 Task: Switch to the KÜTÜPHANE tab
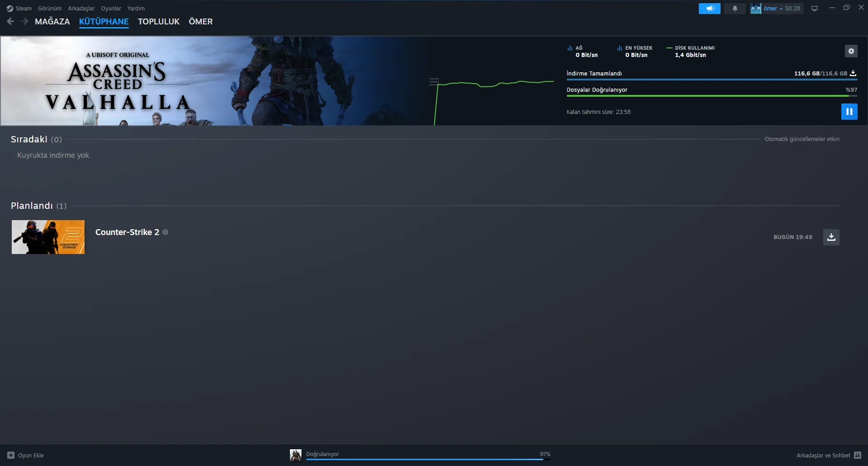pos(104,22)
